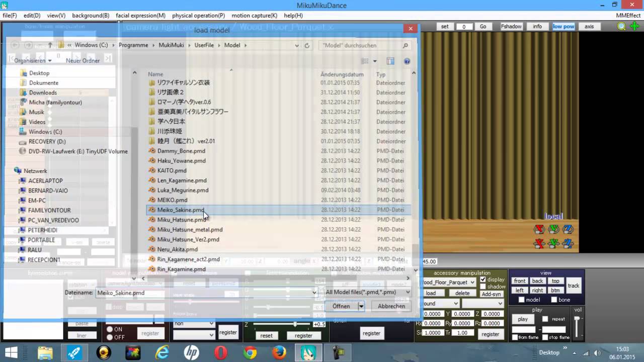Switch to MikuMikuDance taskbar icon
Screen dimensions: 644x362
(308, 353)
